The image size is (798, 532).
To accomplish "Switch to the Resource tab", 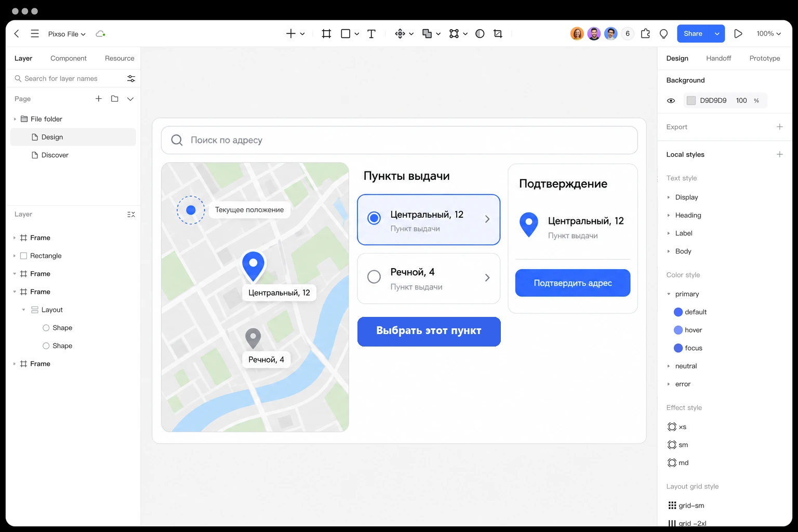I will coord(119,58).
